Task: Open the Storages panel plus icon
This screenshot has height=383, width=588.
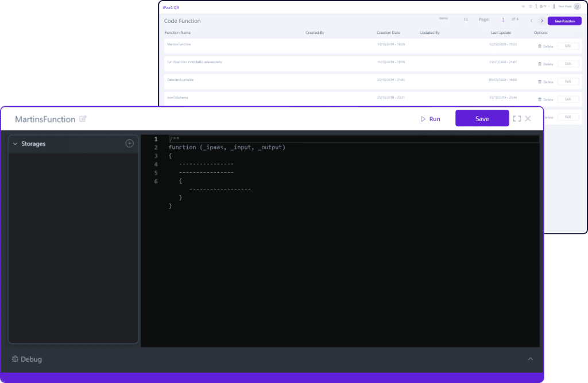Action: (130, 144)
